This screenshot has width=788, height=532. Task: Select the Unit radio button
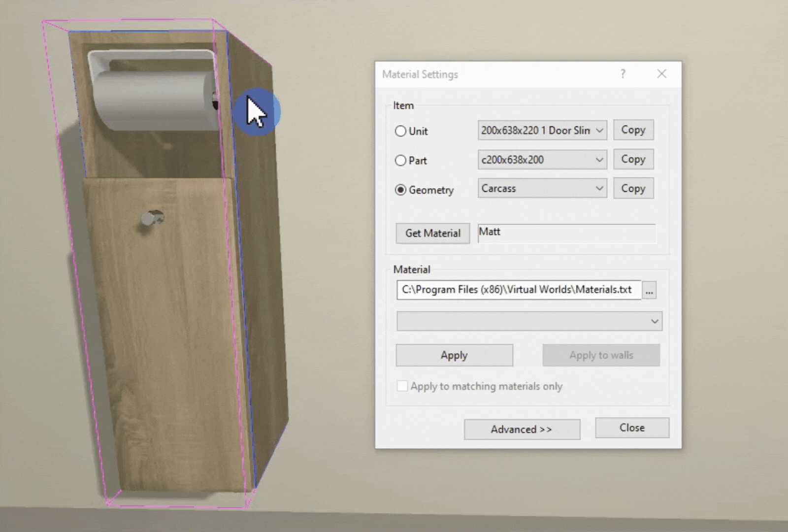pyautogui.click(x=400, y=131)
